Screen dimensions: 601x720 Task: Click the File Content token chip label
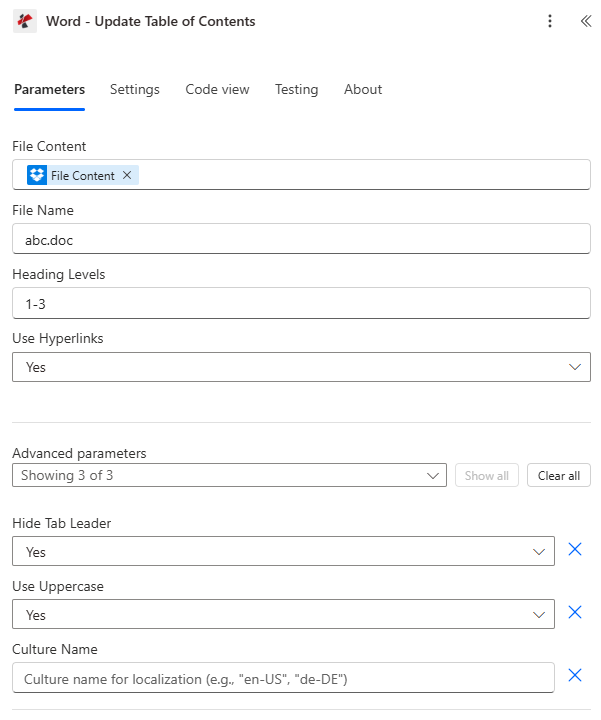pos(83,175)
